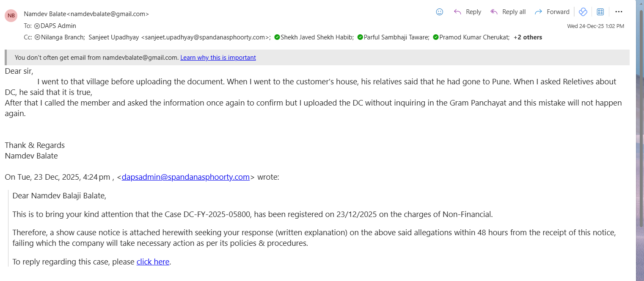
Task: Expand the "+2 others" recipients list
Action: [x=528, y=37]
